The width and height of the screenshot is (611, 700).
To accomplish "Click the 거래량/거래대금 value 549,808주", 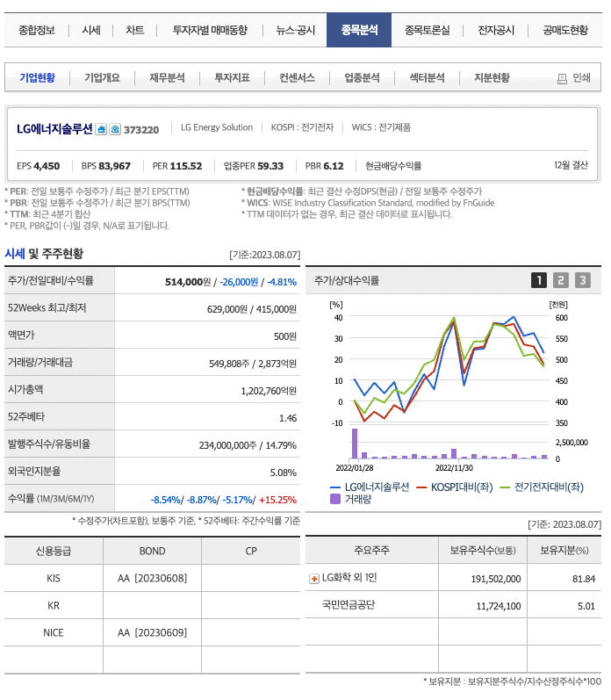I will 229,364.
